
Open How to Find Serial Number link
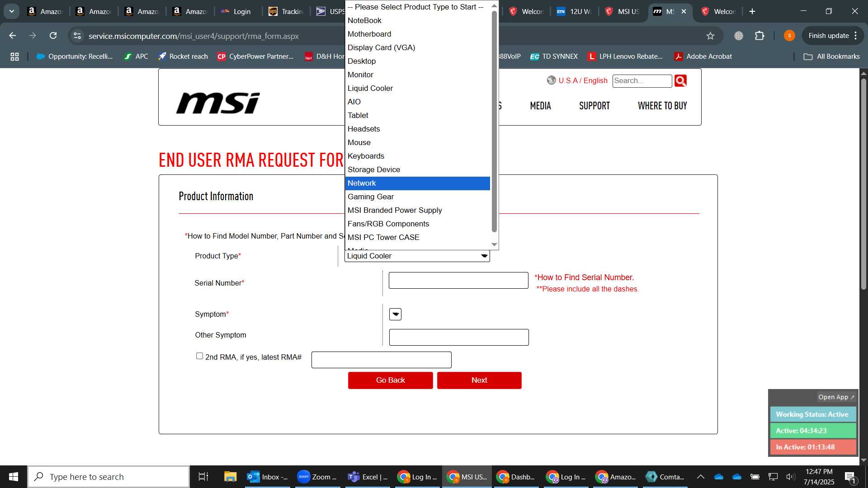point(584,277)
